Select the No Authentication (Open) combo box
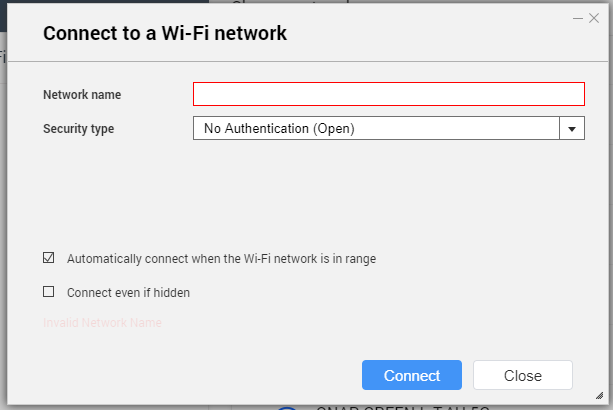613x410 pixels. [375, 128]
